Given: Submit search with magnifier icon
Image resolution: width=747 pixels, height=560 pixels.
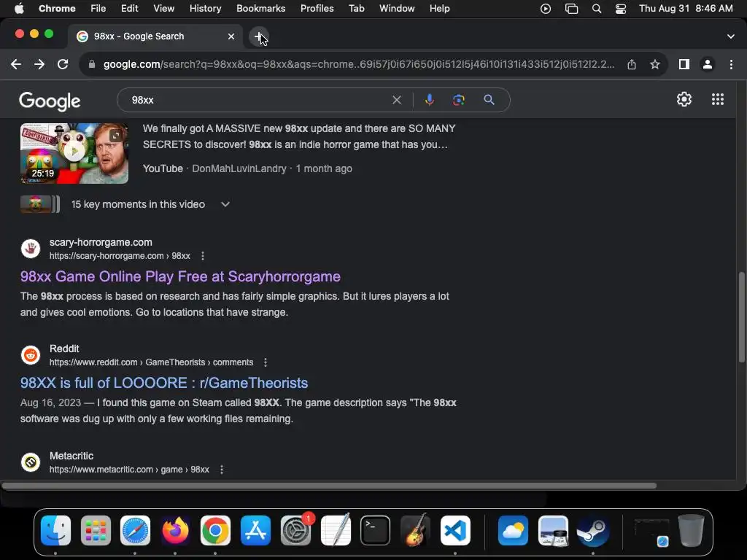Looking at the screenshot, I should point(489,100).
